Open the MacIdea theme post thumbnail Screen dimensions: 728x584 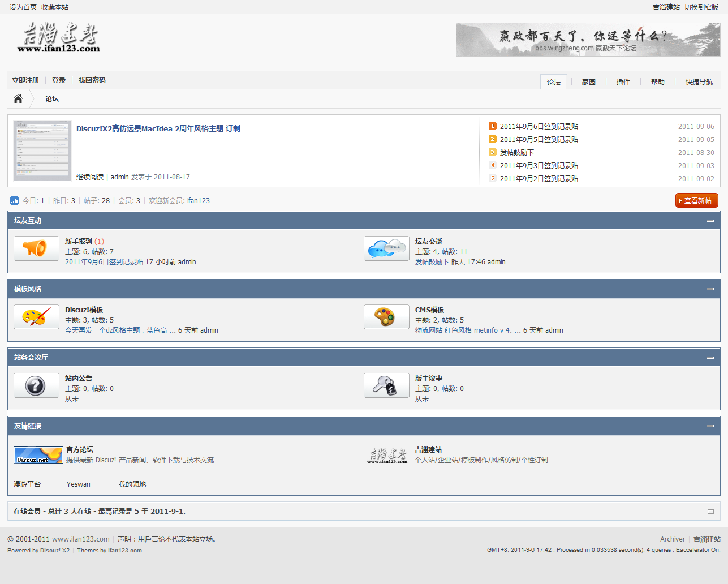point(42,151)
